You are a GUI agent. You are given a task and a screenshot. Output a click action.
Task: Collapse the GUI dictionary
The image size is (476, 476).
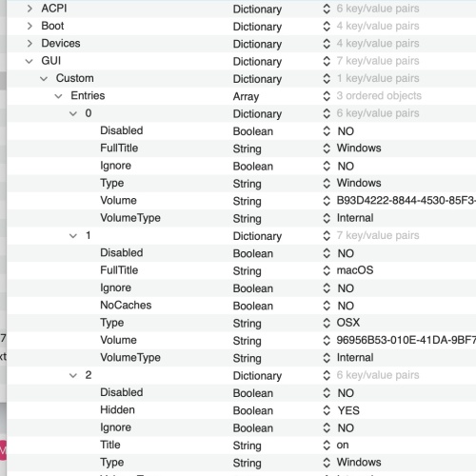click(30, 61)
